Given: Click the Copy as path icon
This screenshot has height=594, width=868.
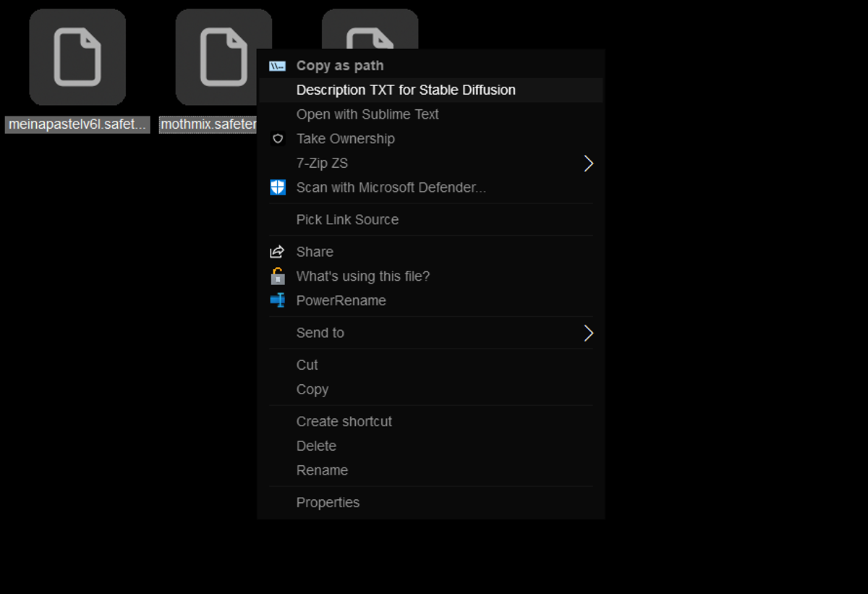Looking at the screenshot, I should coord(278,65).
